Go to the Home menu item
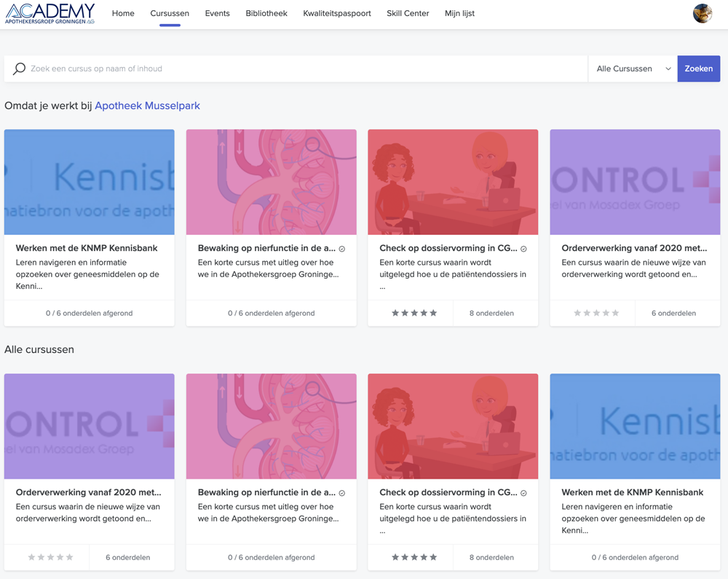The height and width of the screenshot is (579, 728). [x=123, y=13]
